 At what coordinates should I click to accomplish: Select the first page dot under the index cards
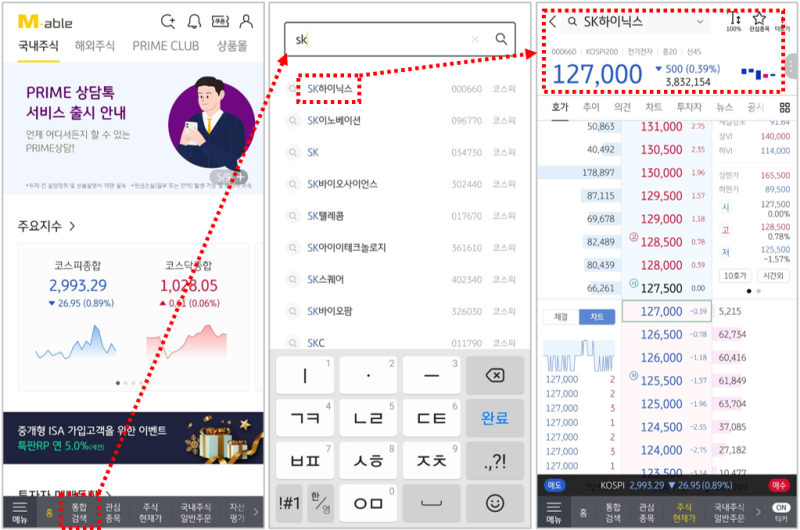pyautogui.click(x=118, y=383)
